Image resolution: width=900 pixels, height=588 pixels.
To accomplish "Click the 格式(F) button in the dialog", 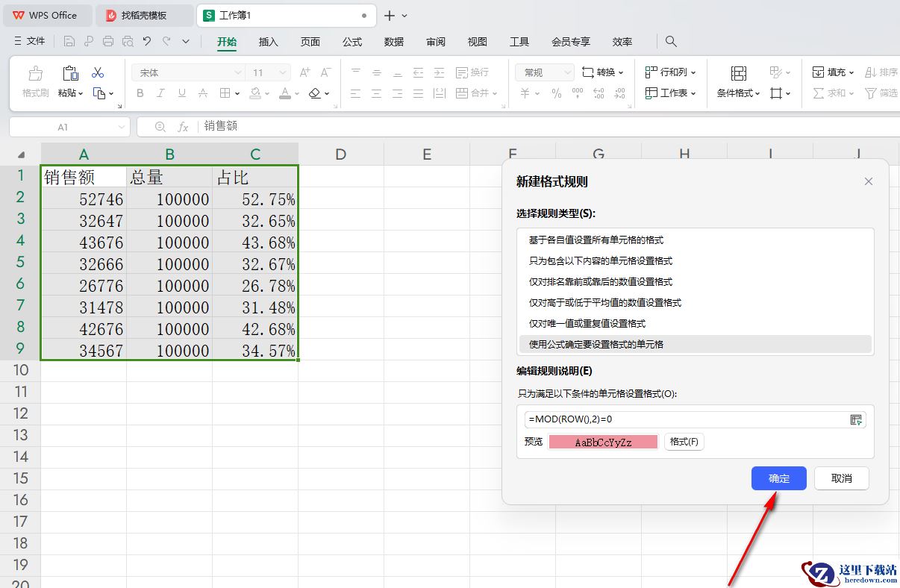I will [684, 442].
